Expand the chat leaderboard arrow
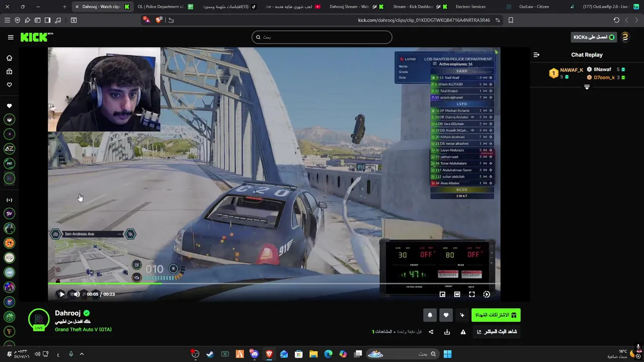The image size is (644, 362). [587, 87]
